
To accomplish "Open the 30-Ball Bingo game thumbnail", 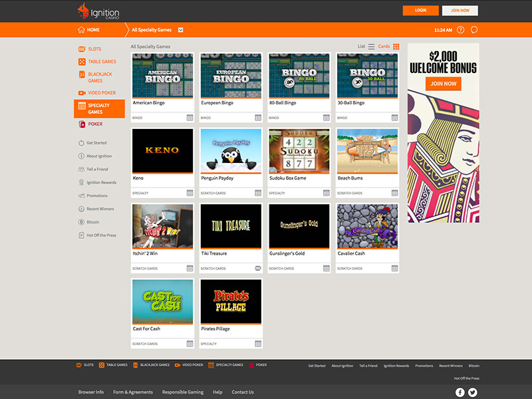I will [x=368, y=75].
